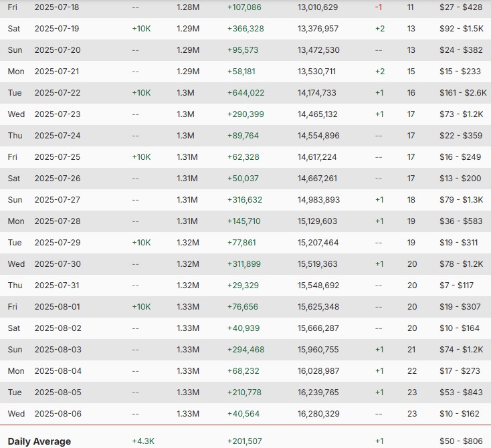Select date 2025-07-25 cell
The image size is (491, 448).
pos(58,157)
